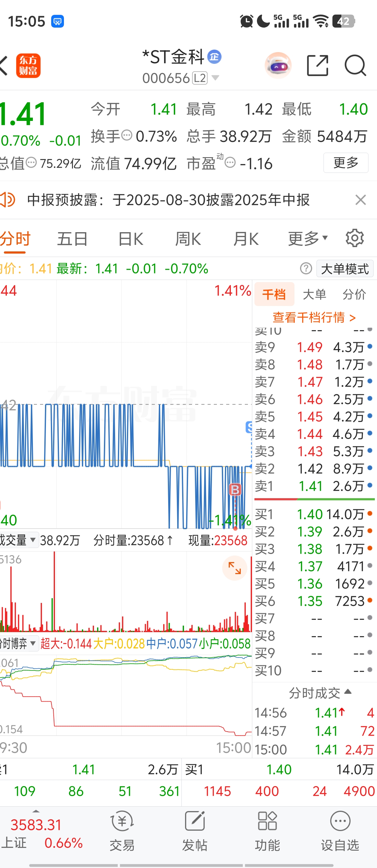
Task: Switch to the 日K chart tab
Action: click(x=131, y=239)
